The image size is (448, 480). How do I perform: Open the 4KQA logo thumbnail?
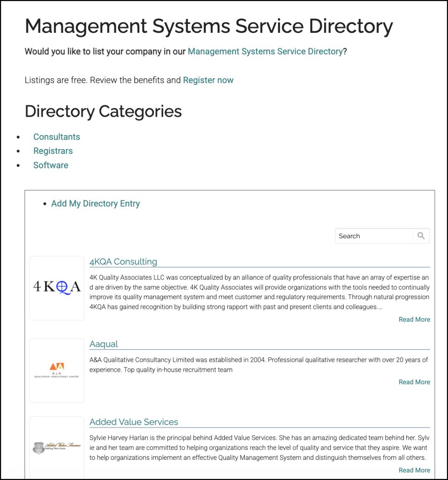pos(57,288)
